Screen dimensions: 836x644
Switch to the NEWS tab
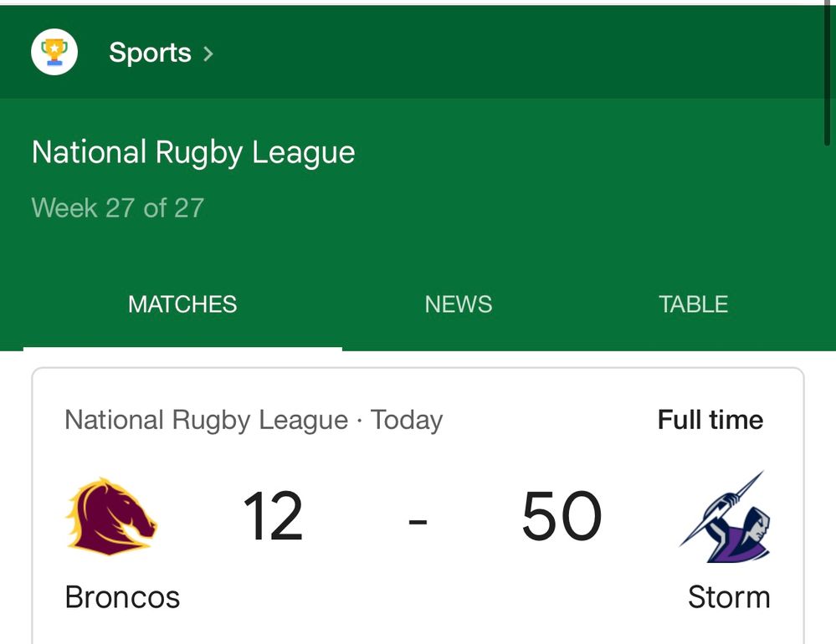click(459, 304)
